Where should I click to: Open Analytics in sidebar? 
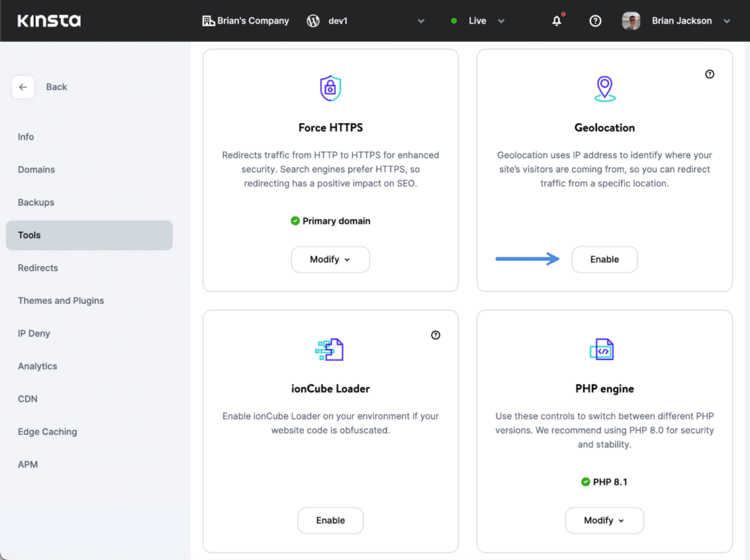click(37, 366)
